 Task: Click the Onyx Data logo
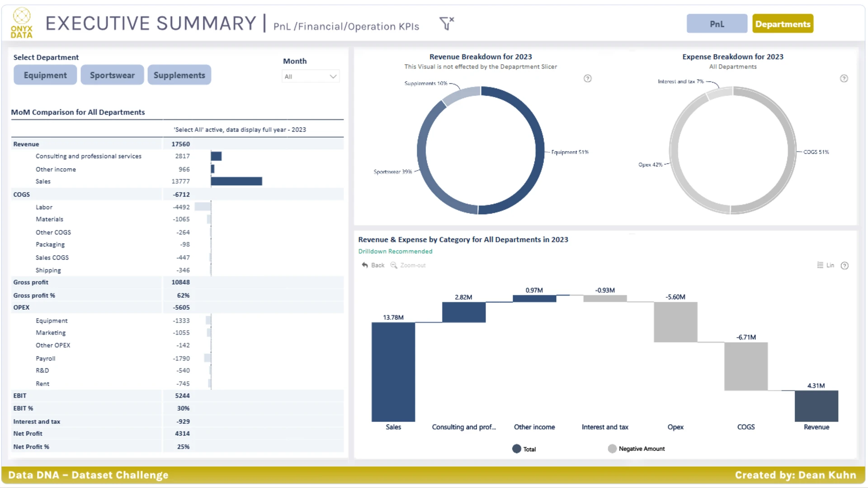pos(22,23)
